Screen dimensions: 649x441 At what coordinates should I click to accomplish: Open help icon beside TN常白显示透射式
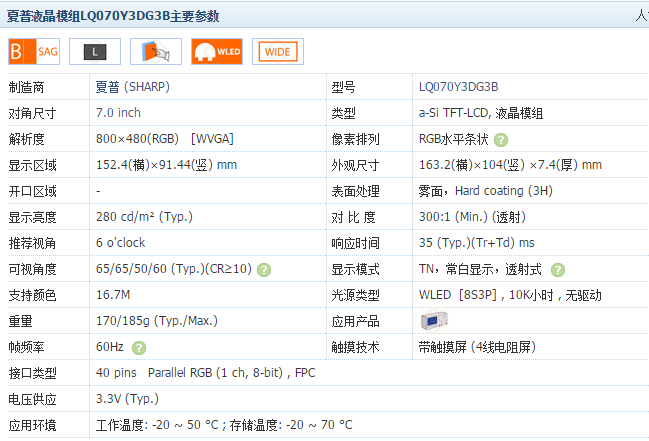coord(558,270)
